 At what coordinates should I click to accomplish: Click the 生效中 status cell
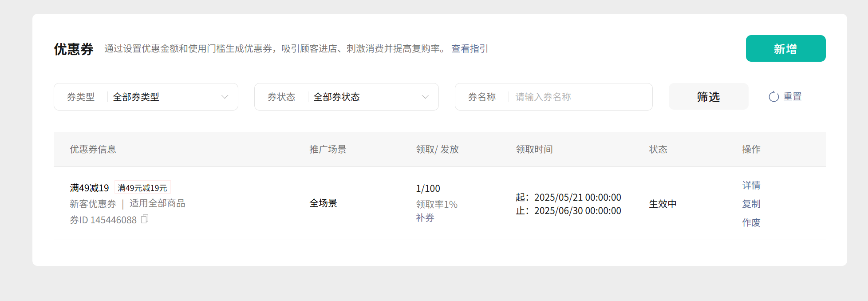[x=663, y=204]
